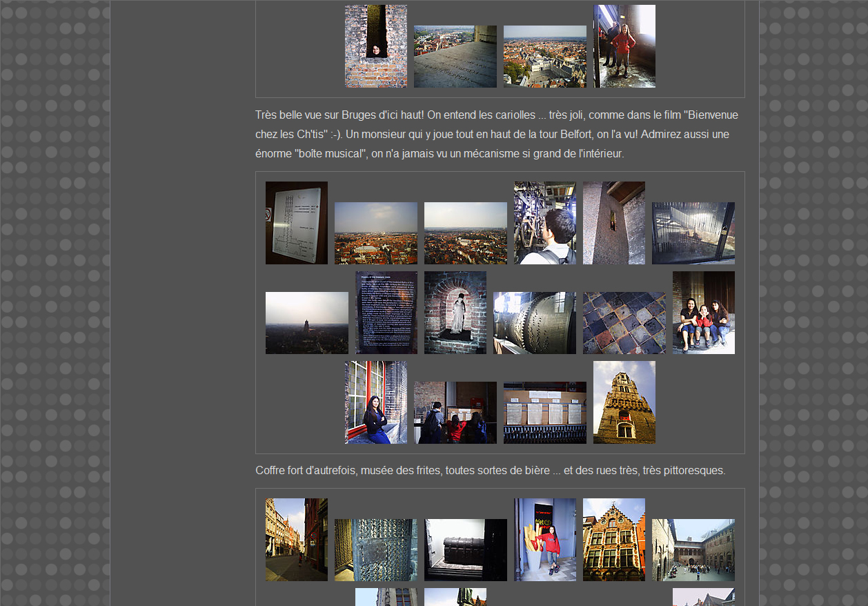Image resolution: width=868 pixels, height=606 pixels.
Task: Open the black information text panel photo
Action: point(386,313)
